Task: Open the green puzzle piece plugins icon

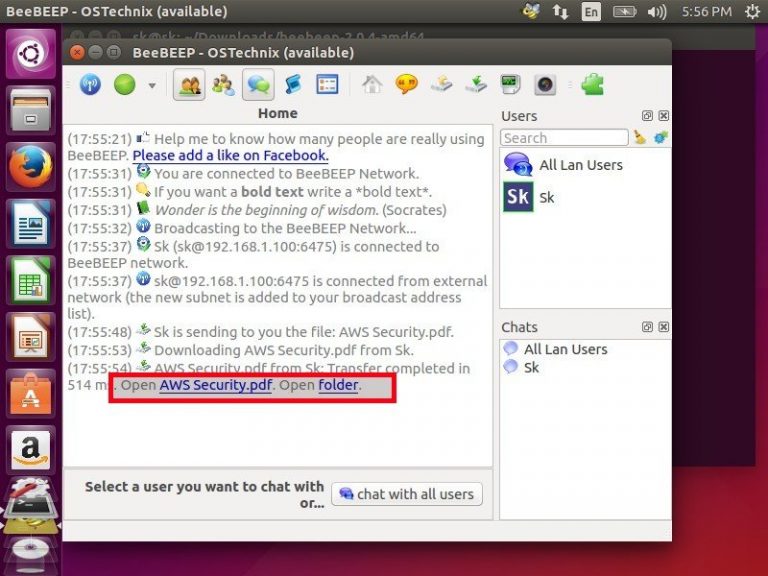Action: (593, 85)
